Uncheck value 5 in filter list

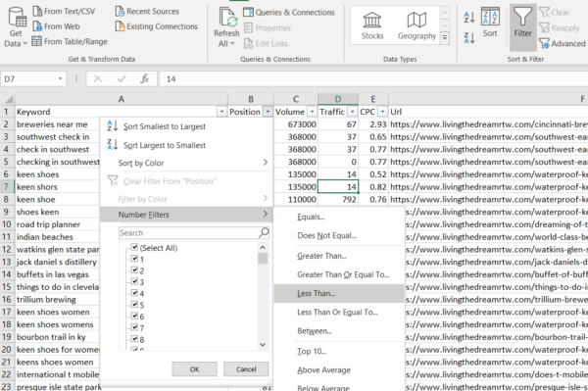(x=134, y=305)
